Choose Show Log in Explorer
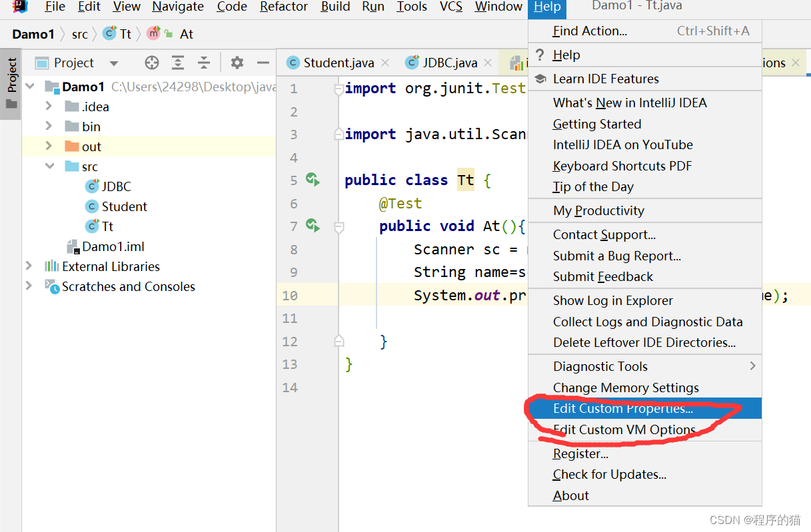The height and width of the screenshot is (532, 811). [x=645, y=300]
